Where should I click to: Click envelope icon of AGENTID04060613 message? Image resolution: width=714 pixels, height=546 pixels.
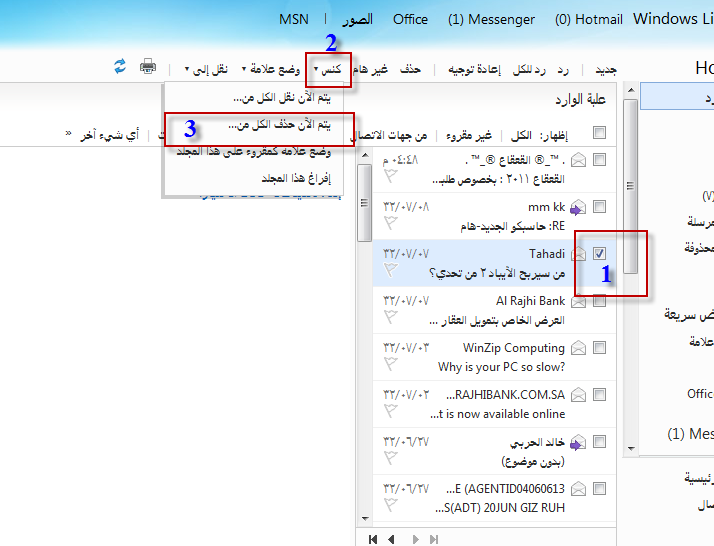point(578,489)
